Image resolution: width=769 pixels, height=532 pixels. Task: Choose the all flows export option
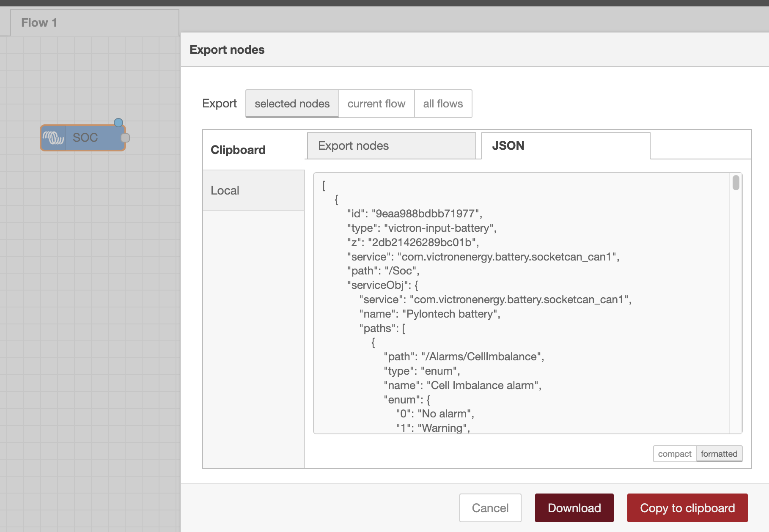pyautogui.click(x=443, y=104)
